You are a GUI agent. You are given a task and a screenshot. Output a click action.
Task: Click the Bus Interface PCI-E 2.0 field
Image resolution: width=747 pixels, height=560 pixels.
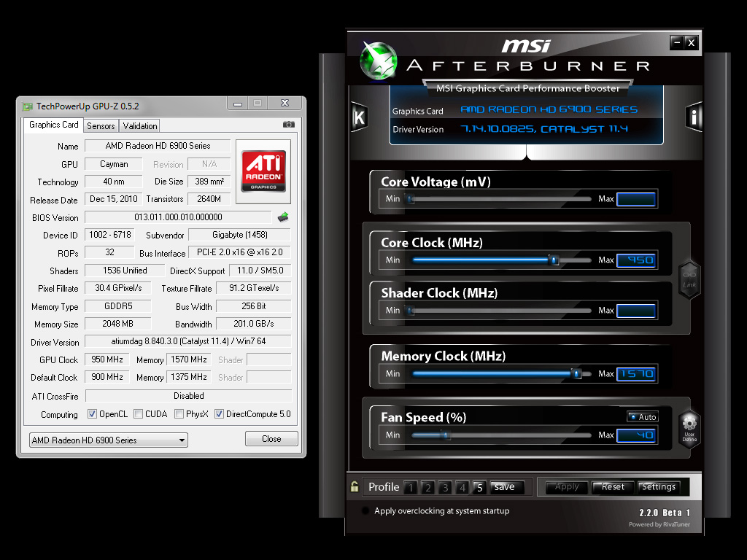tap(239, 252)
